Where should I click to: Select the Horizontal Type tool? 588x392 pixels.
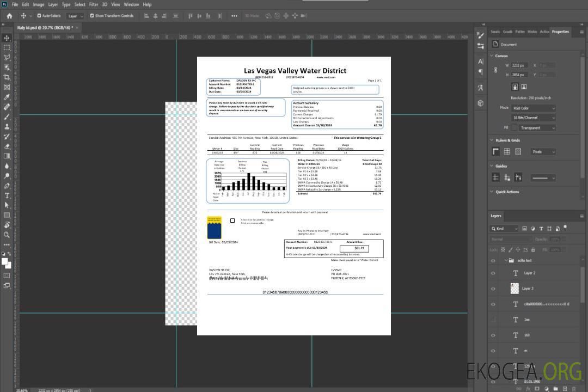7,195
